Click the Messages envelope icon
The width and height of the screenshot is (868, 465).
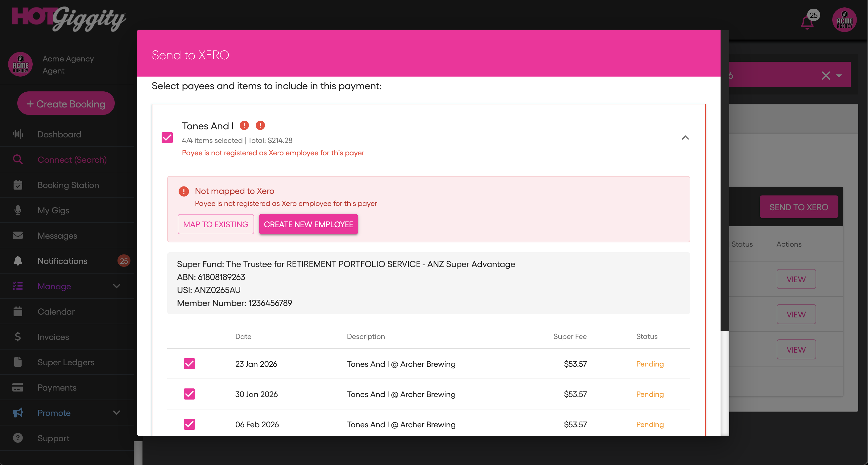(18, 235)
